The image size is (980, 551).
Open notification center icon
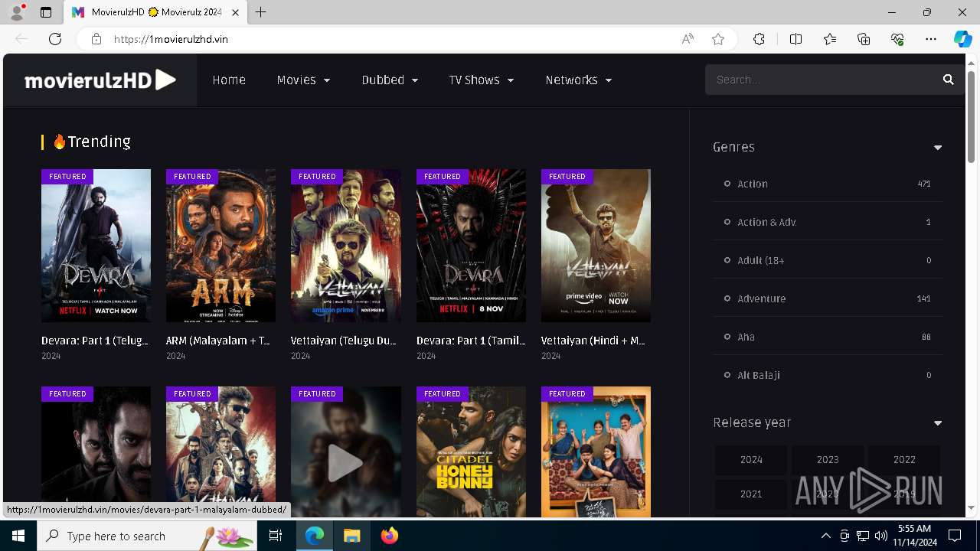tap(955, 536)
